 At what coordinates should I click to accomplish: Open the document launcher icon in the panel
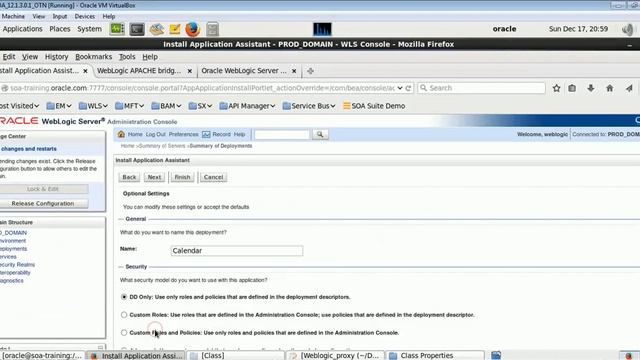pos(212,29)
